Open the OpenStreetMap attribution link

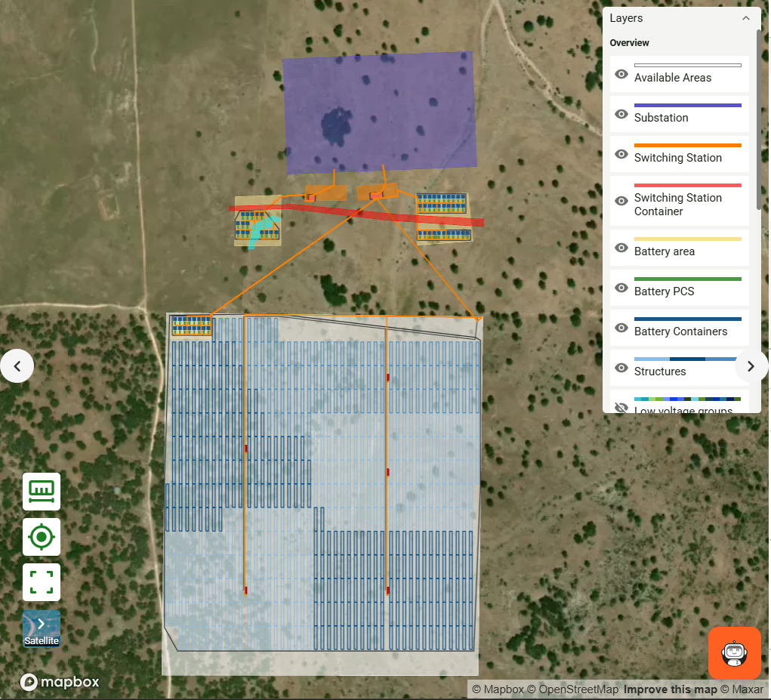[x=578, y=689]
